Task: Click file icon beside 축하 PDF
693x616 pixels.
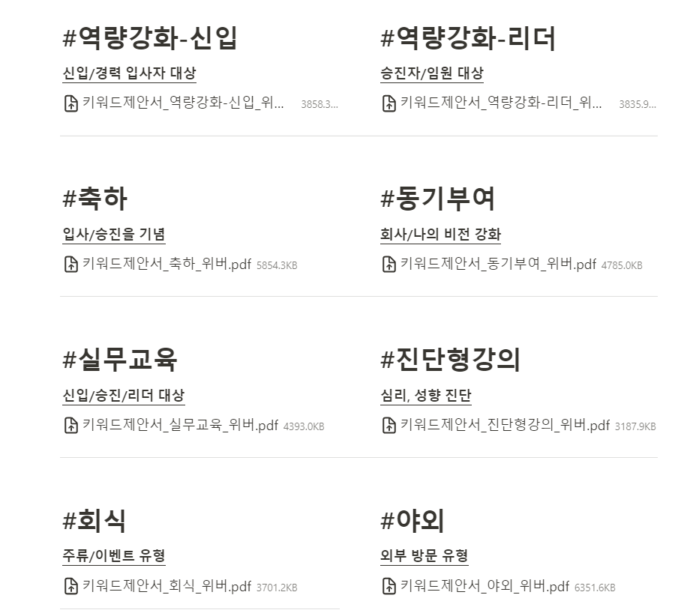Action: (x=70, y=264)
